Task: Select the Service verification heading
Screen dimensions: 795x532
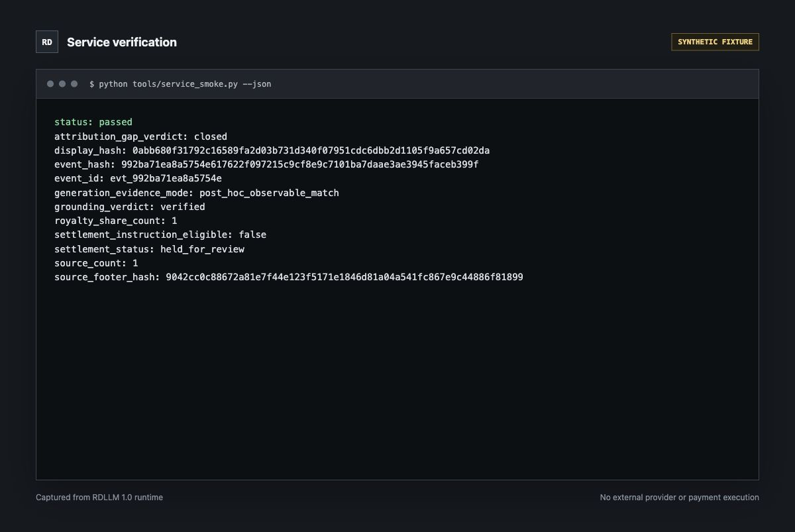Action: (x=122, y=42)
